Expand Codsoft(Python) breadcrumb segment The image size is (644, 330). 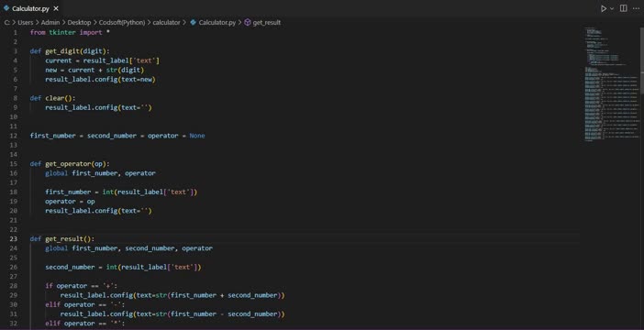(122, 23)
